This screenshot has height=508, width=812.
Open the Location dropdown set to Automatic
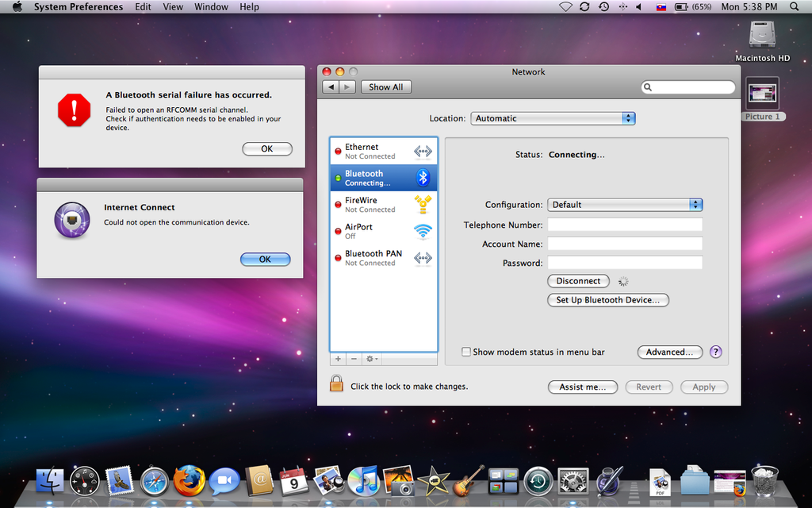(x=553, y=118)
